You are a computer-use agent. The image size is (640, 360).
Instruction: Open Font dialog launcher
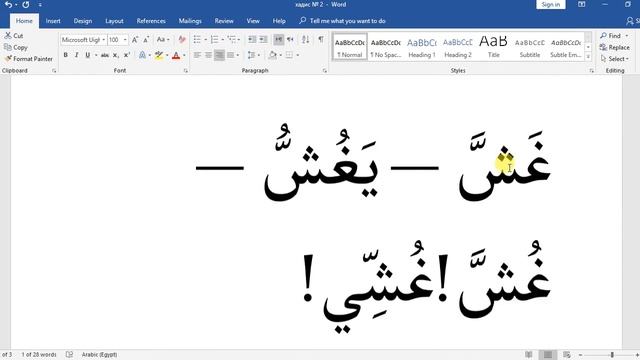[x=186, y=71]
